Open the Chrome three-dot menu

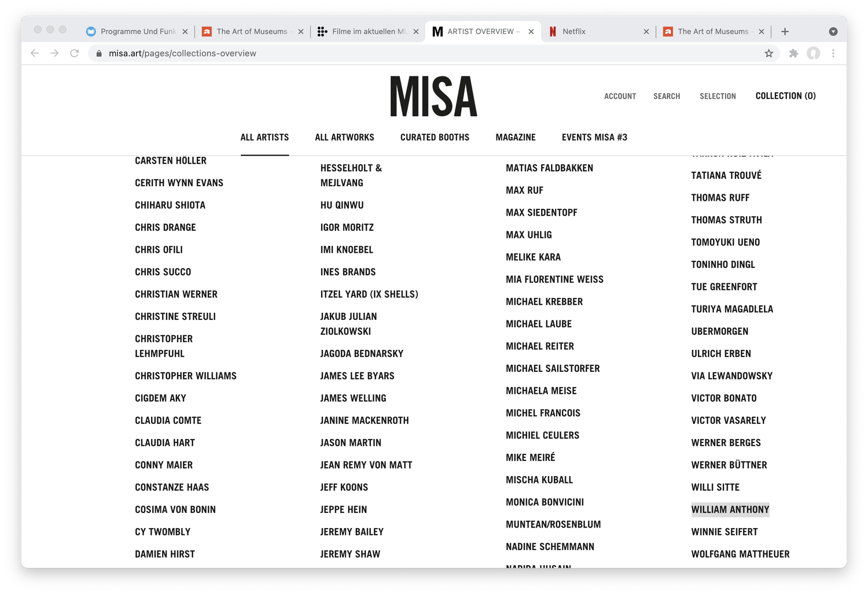point(833,53)
